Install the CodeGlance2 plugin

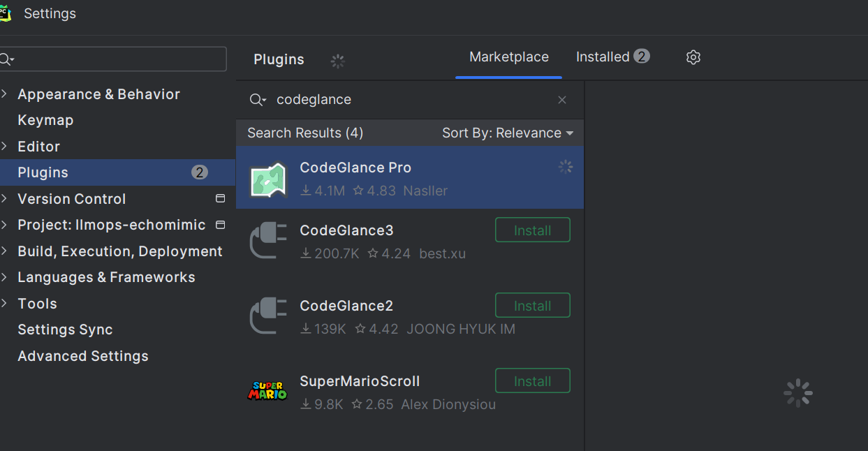click(533, 306)
